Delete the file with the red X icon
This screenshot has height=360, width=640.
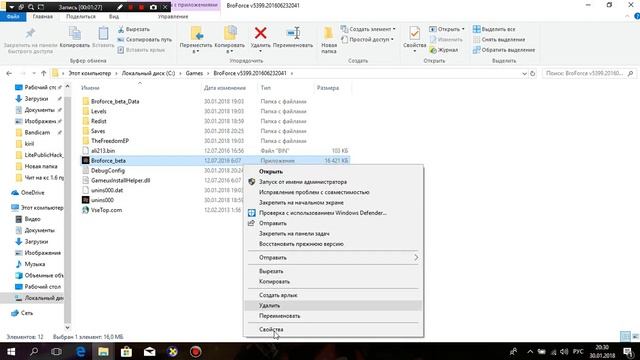pos(260,33)
